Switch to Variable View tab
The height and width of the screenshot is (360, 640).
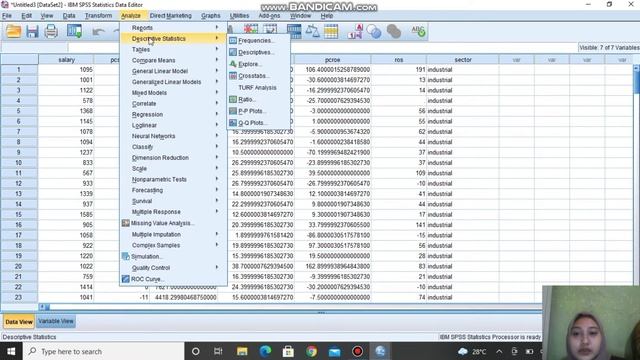[56, 321]
